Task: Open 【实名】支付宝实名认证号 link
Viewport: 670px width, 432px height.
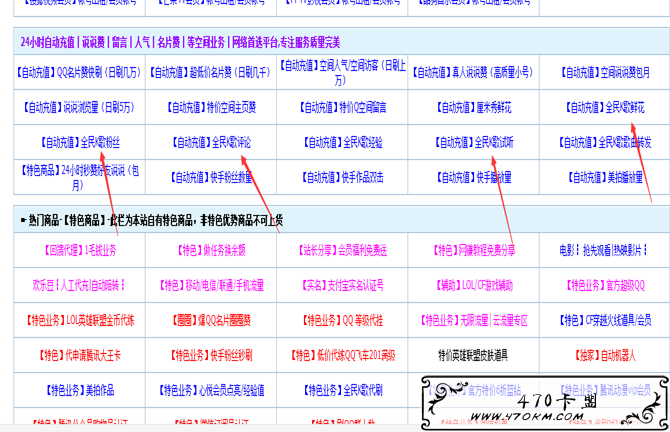Action: point(342,285)
